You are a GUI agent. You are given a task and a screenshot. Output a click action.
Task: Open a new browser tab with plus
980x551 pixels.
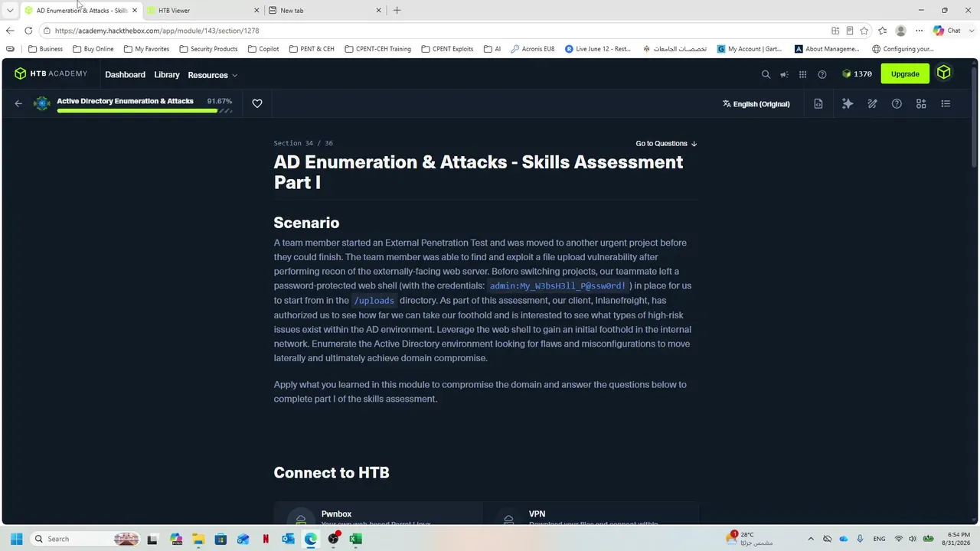click(397, 10)
